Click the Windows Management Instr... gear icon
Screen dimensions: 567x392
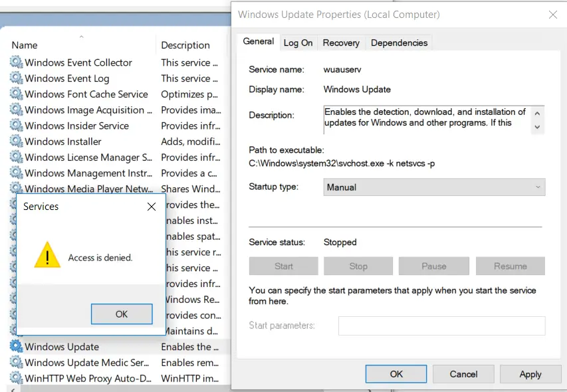(x=16, y=173)
